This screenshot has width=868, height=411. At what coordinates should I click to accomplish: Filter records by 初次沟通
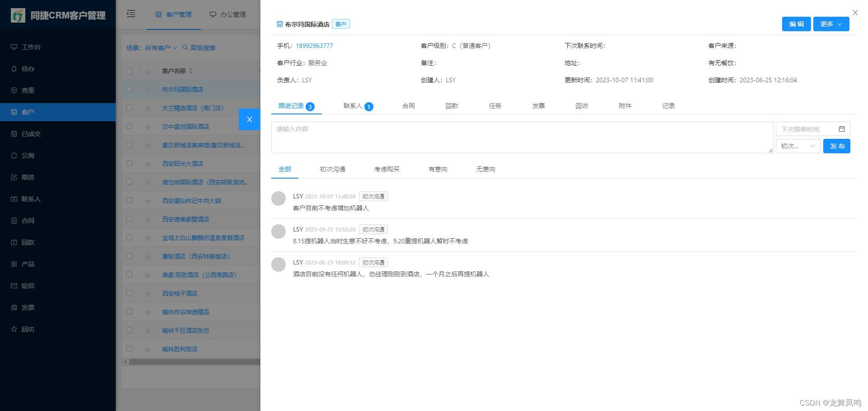[333, 169]
